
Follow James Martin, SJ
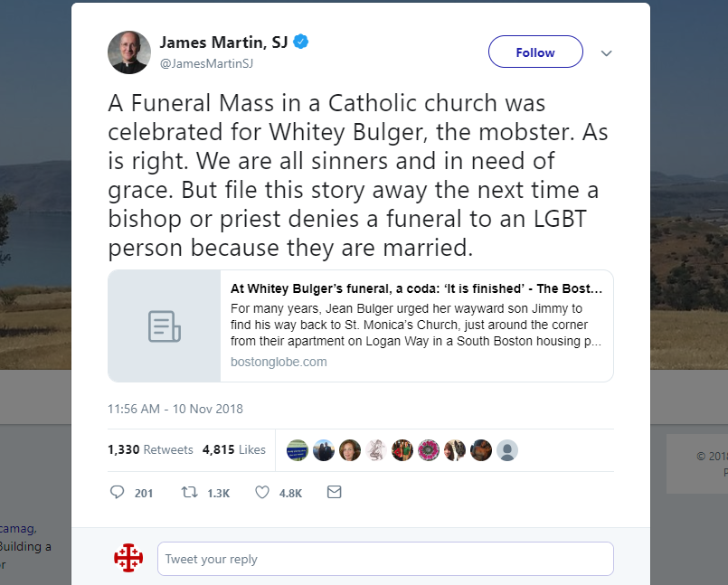coord(535,52)
